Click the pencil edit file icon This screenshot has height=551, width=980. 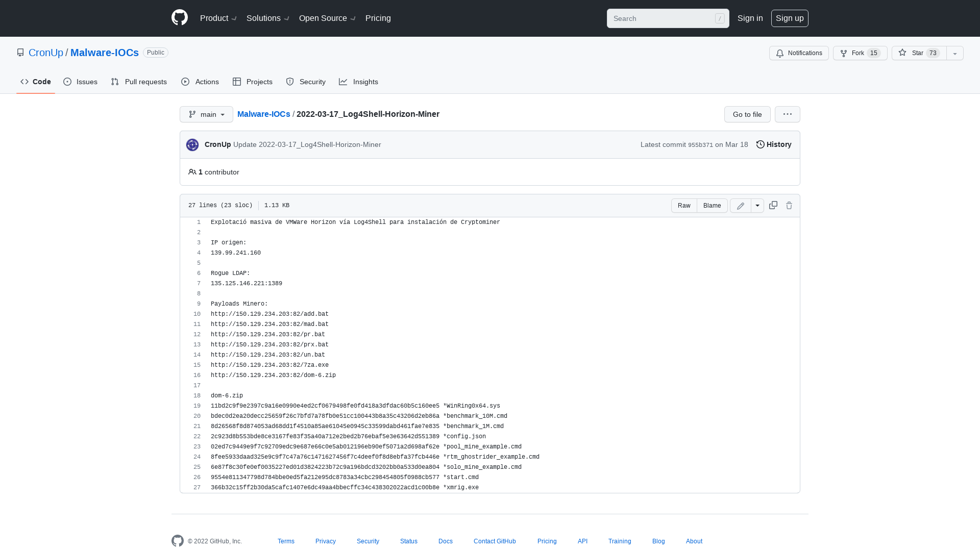coord(741,206)
